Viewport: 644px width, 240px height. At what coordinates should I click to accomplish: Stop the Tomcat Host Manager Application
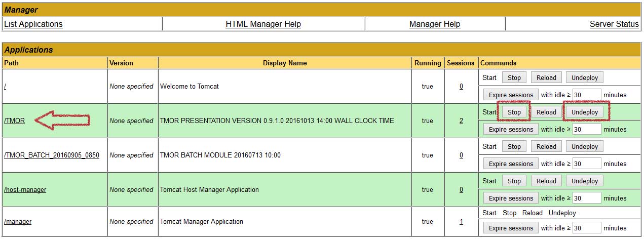tap(514, 181)
